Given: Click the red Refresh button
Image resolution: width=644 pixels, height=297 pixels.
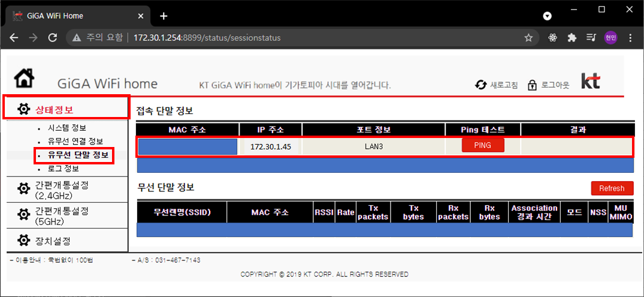Looking at the screenshot, I should (x=612, y=188).
